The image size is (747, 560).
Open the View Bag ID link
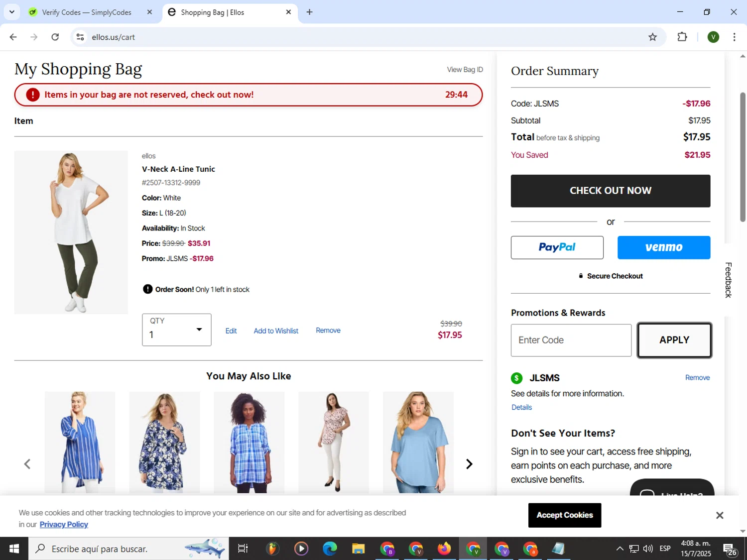coord(465,70)
